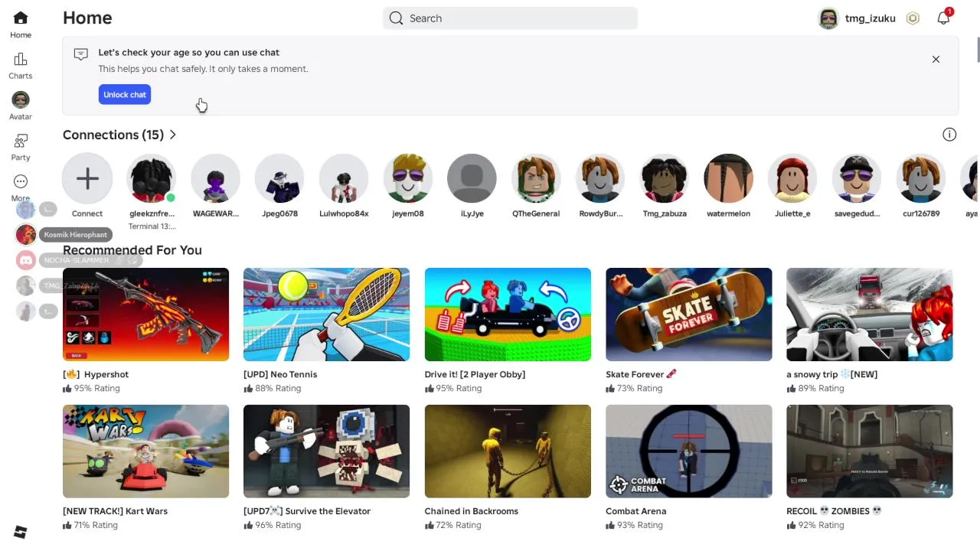This screenshot has width=980, height=551.
Task: Open cur126789 connection avatar
Action: 921,178
